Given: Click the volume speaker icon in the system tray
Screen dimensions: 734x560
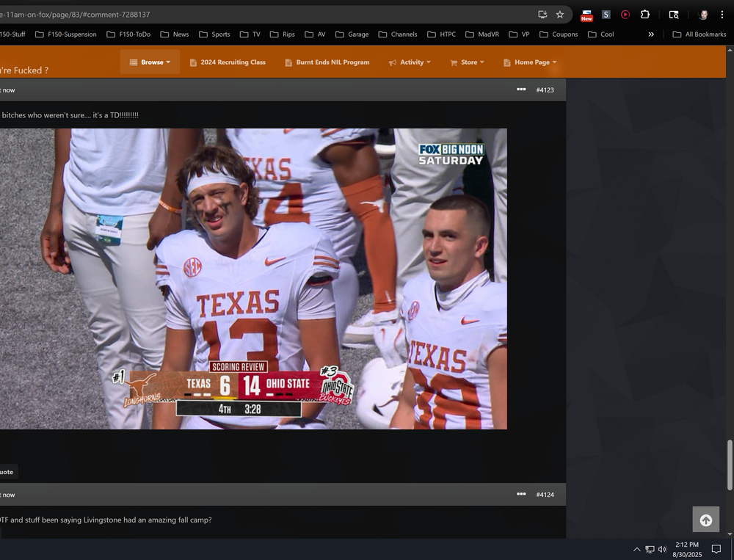Looking at the screenshot, I should pyautogui.click(x=662, y=549).
